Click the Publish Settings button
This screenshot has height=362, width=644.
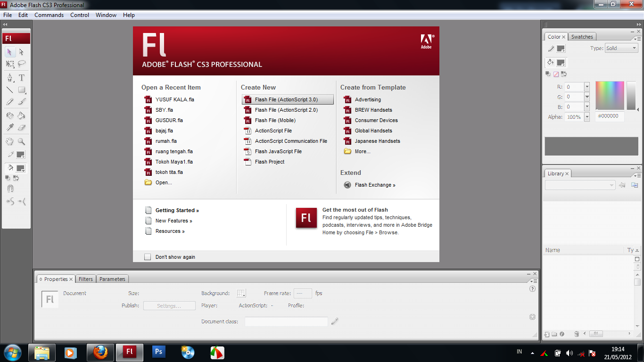click(169, 306)
